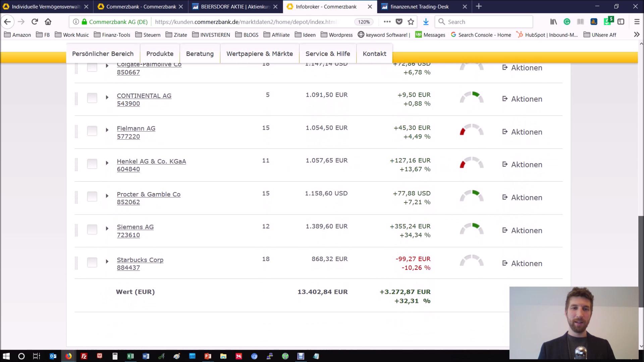This screenshot has height=362, width=644.
Task: Open Aktionen for Starbucks Corp
Action: click(522, 263)
